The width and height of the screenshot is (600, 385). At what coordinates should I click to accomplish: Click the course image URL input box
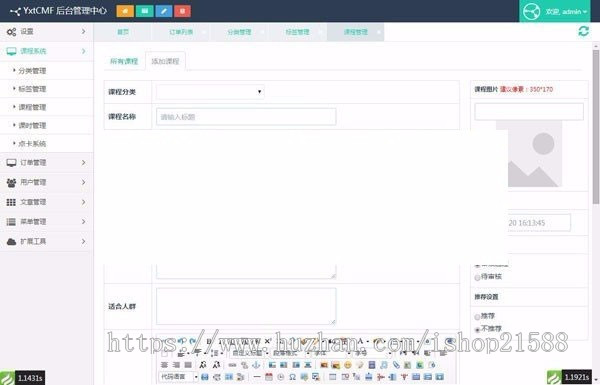[x=529, y=111]
